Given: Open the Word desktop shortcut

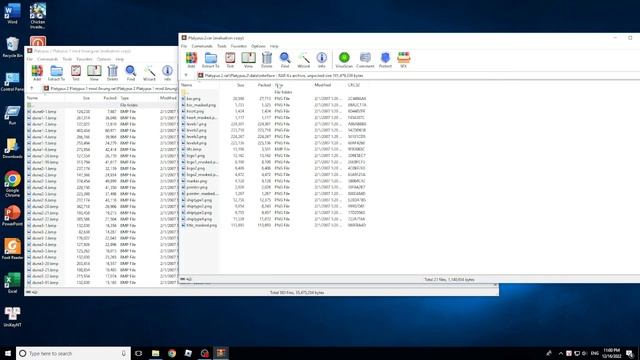Looking at the screenshot, I should (x=12, y=13).
